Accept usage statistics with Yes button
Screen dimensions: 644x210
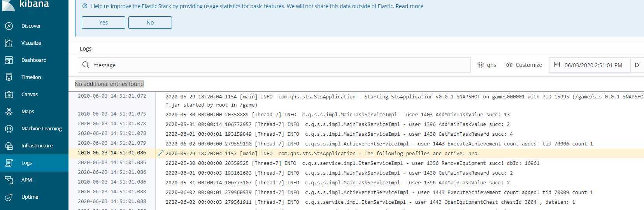104,23
